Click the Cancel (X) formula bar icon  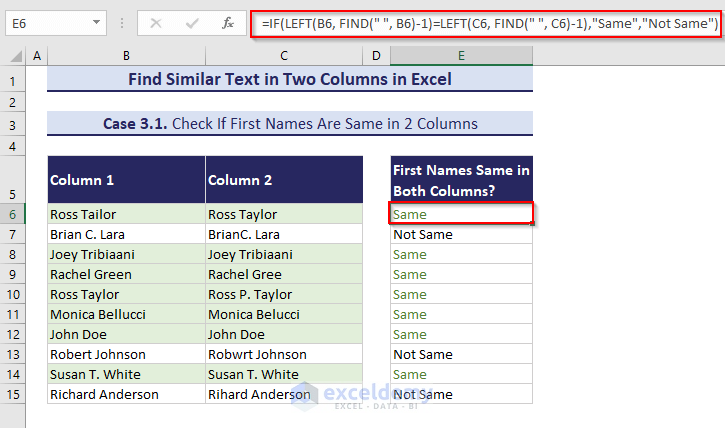coord(156,22)
